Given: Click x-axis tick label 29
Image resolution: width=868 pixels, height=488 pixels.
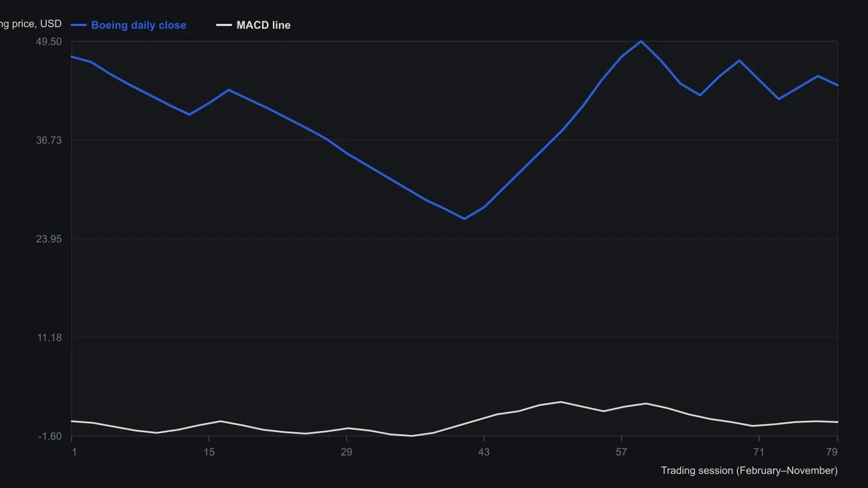Looking at the screenshot, I should click(346, 452).
